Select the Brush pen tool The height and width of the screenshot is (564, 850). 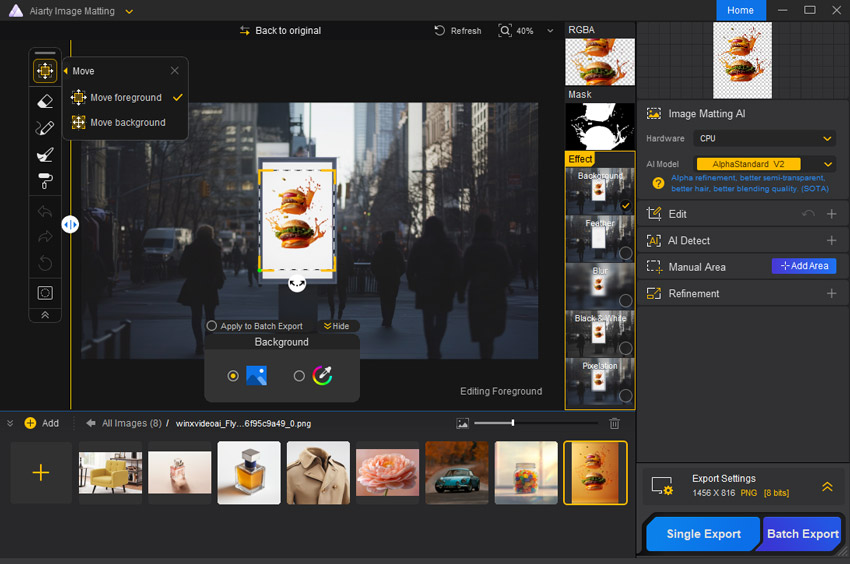point(45,128)
